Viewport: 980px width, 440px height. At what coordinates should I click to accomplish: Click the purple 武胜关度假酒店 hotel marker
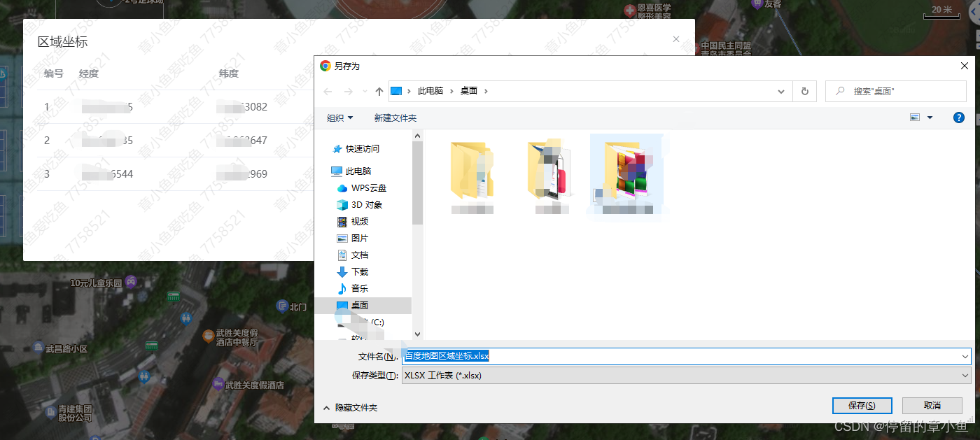pyautogui.click(x=218, y=385)
